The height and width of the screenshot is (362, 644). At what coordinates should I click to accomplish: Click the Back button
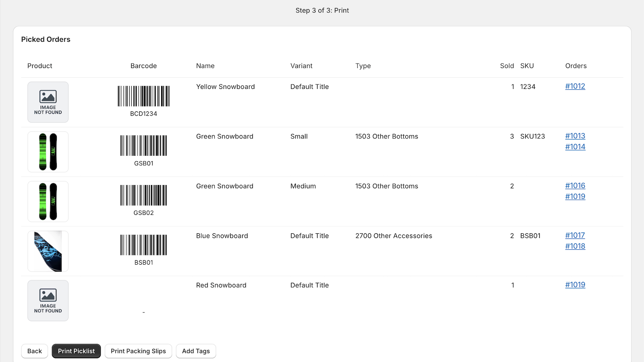click(x=34, y=351)
